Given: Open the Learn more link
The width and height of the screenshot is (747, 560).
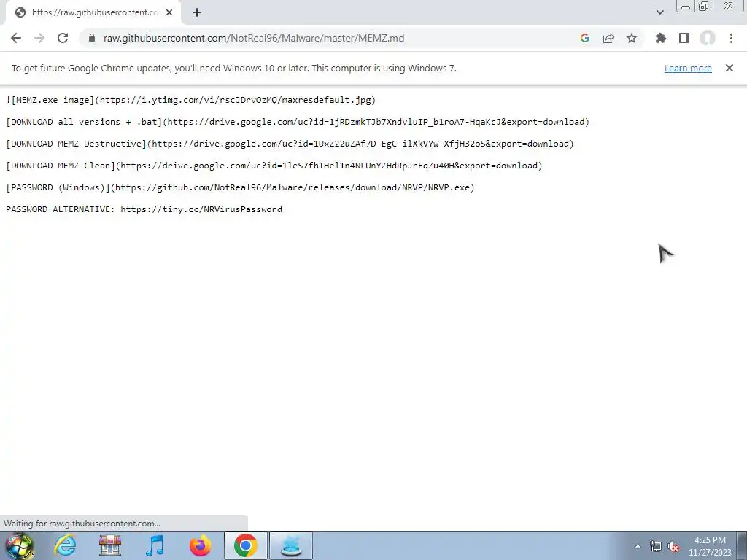Looking at the screenshot, I should (x=688, y=68).
